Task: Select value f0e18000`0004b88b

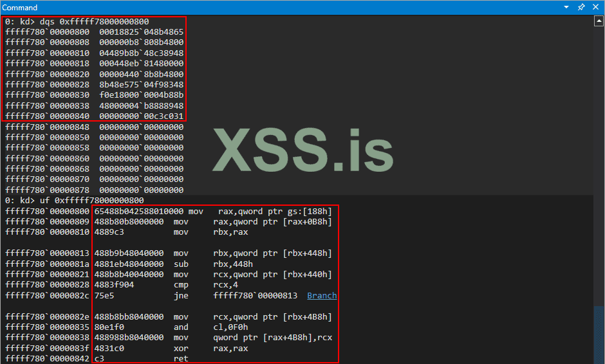Action: pos(141,95)
